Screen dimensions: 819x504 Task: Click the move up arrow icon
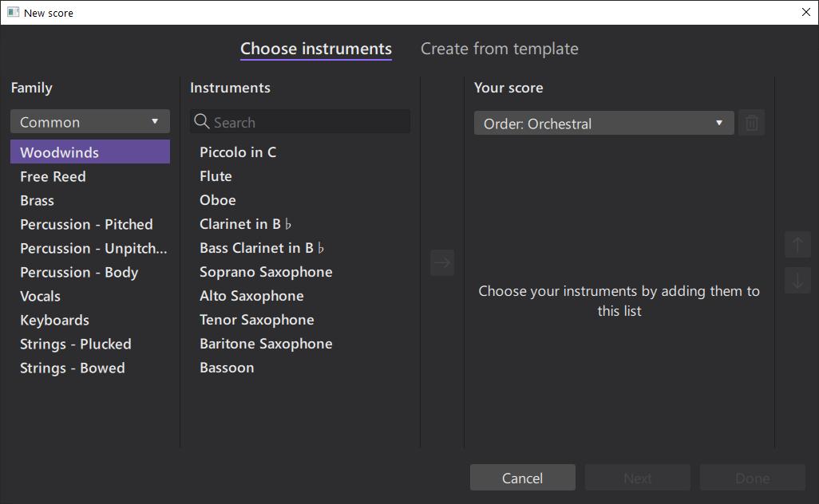(797, 244)
